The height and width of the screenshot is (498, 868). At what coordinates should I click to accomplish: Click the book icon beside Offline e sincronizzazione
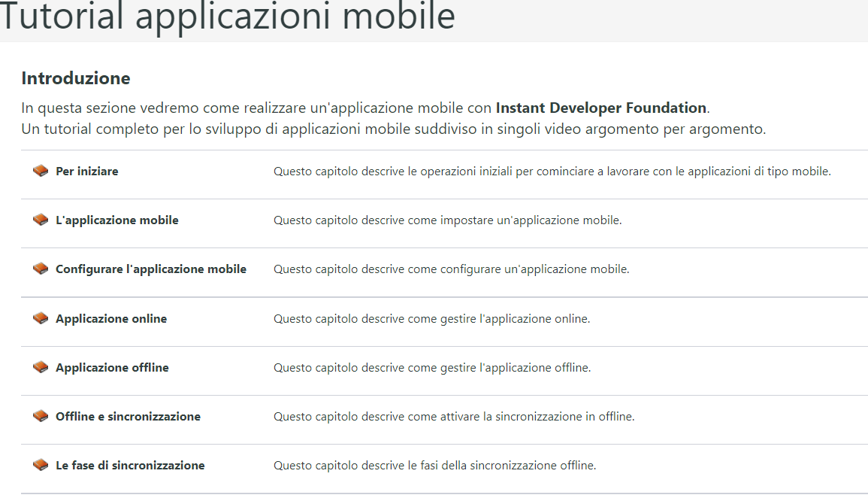41,417
